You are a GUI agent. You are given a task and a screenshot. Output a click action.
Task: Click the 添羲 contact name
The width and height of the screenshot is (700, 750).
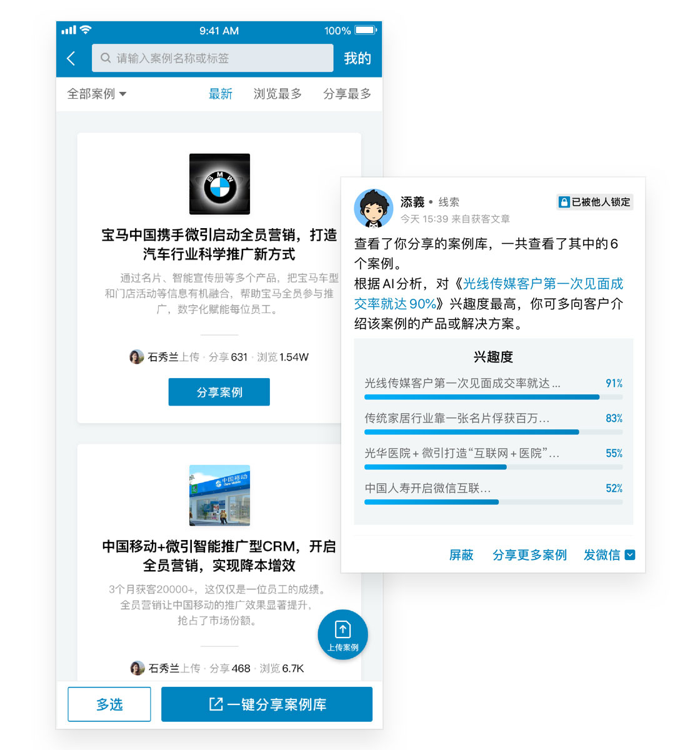point(412,202)
